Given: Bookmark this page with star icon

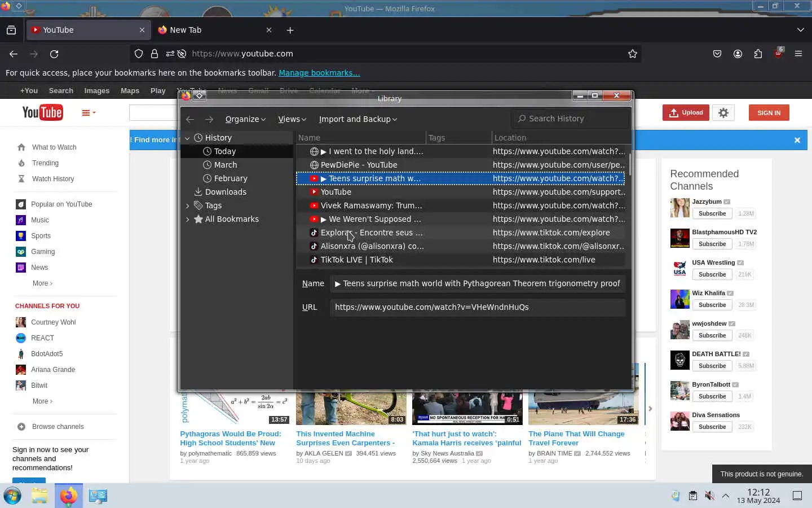Looking at the screenshot, I should [633, 54].
